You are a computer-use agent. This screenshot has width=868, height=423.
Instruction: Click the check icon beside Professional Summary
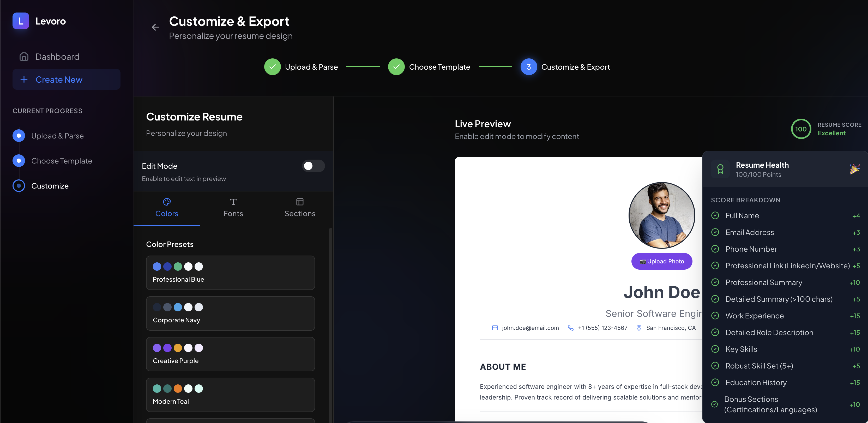click(x=715, y=282)
